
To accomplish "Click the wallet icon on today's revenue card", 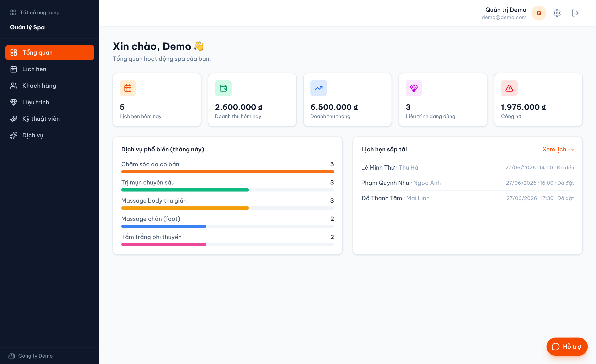I will tap(223, 88).
